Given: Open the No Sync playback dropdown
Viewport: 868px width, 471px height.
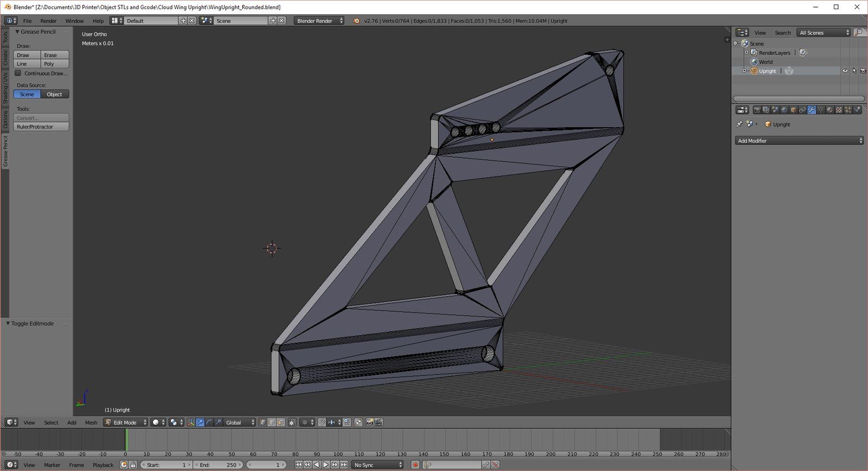Looking at the screenshot, I should point(377,465).
